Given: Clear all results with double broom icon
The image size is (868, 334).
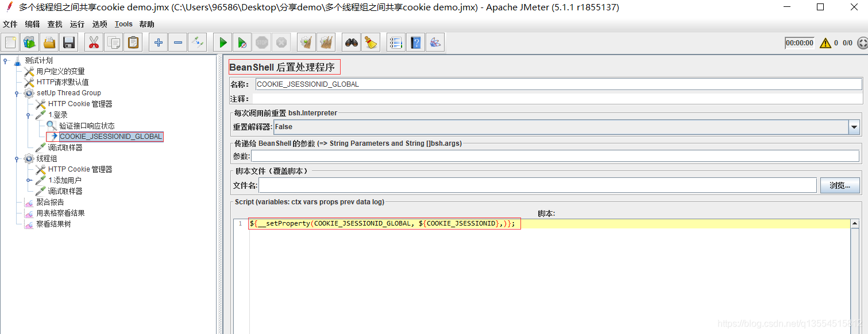Looking at the screenshot, I should pos(326,42).
